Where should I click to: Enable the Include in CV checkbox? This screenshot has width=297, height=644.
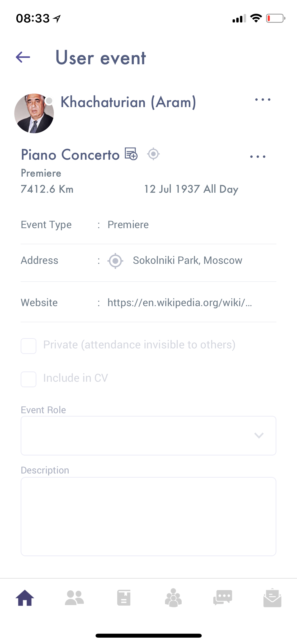coord(29,379)
